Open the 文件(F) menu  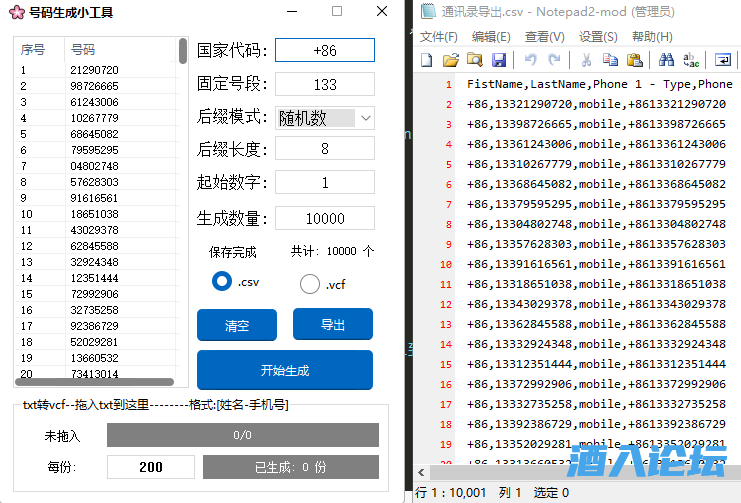438,37
